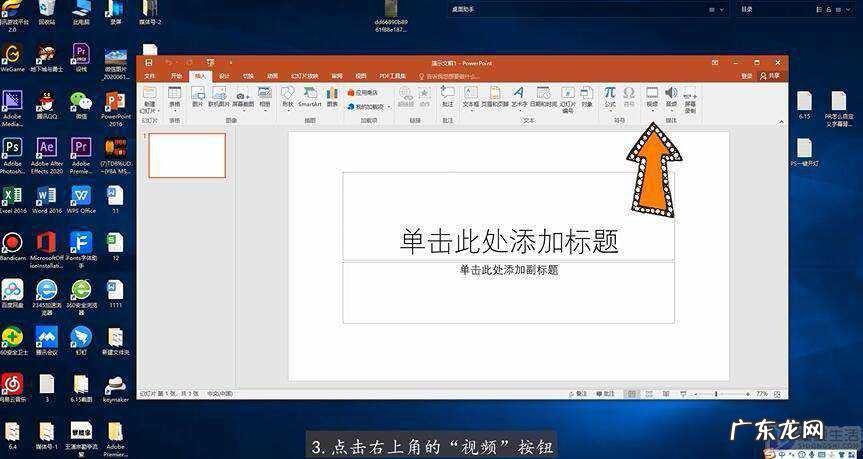
Task: Insert a hyperlink (超链接)
Action: point(406,97)
